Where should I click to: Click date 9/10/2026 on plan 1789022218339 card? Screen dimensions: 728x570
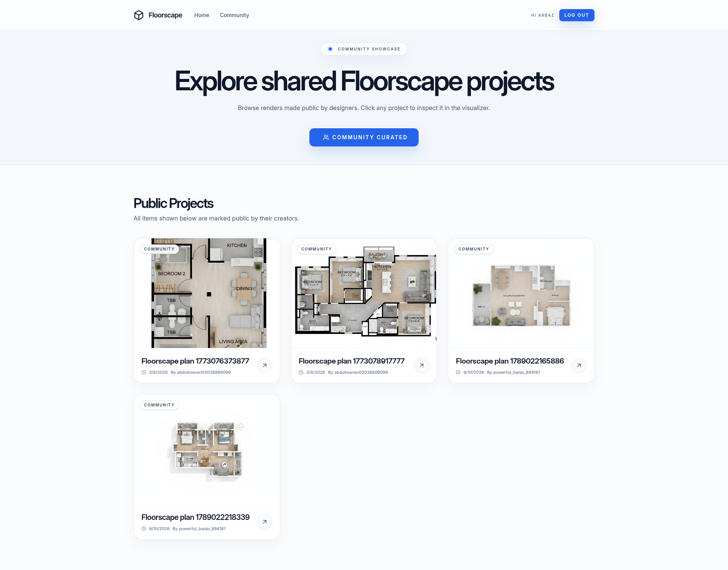159,529
